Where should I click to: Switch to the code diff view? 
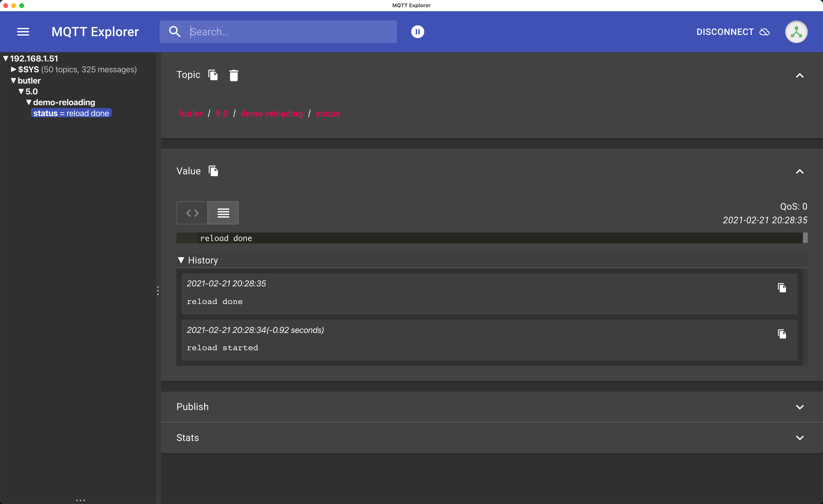[x=192, y=213]
